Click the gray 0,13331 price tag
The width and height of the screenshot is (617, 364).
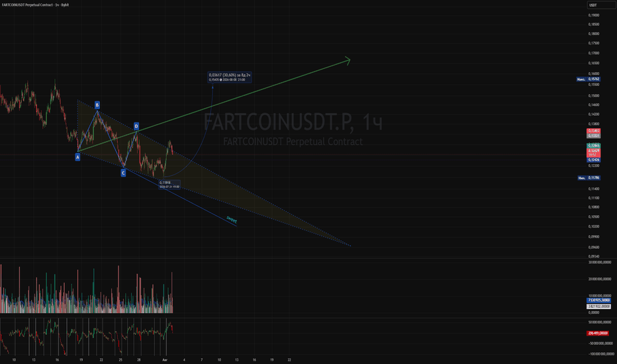click(x=594, y=136)
